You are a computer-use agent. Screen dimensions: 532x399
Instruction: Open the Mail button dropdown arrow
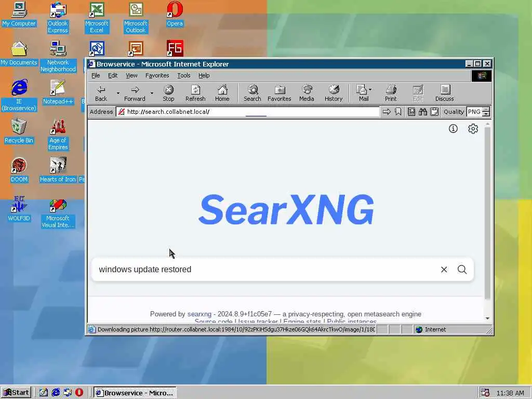click(x=370, y=89)
